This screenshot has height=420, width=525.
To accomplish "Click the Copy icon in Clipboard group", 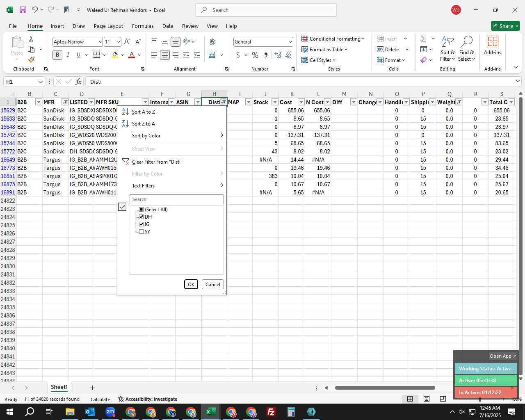I will (x=31, y=49).
